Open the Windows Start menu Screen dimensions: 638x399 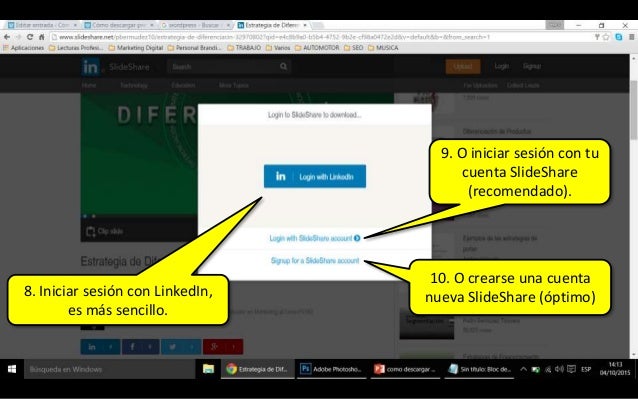[x=12, y=369]
